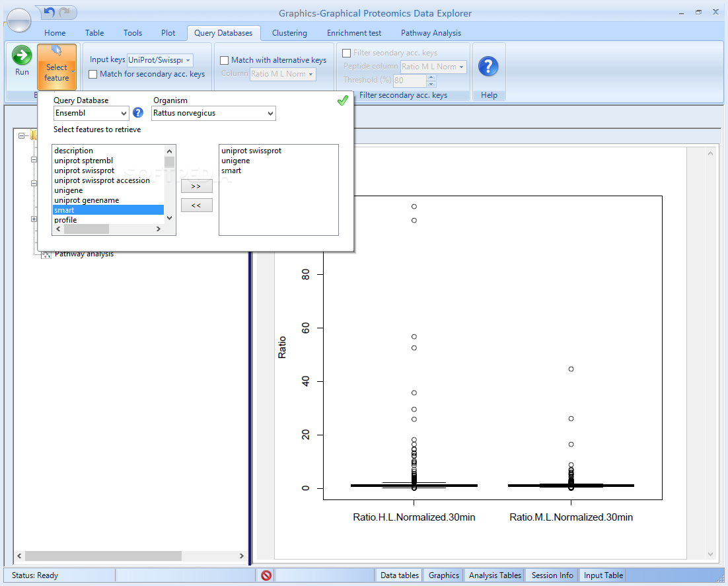This screenshot has width=728, height=586.
Task: Click the Redo arrow icon
Action: point(65,12)
